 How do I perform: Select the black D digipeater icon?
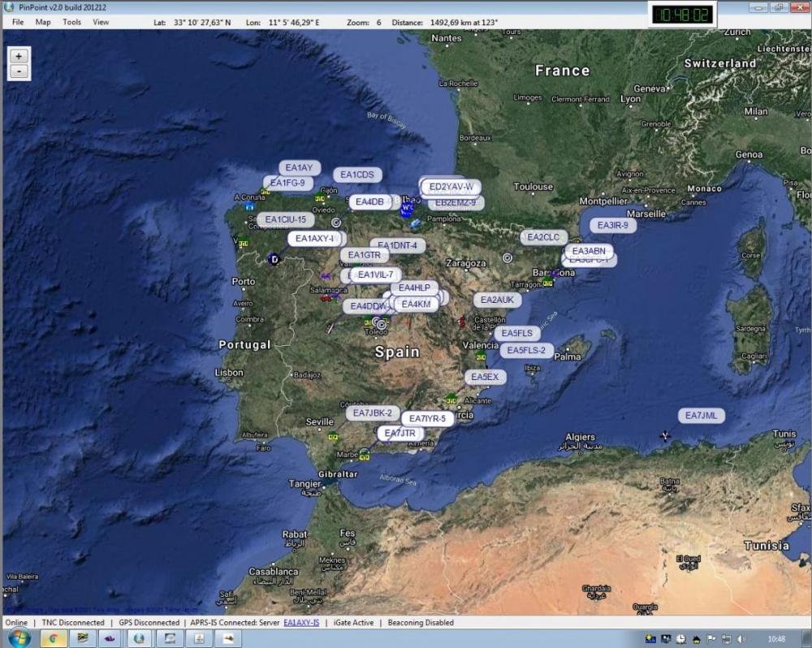coord(274,259)
